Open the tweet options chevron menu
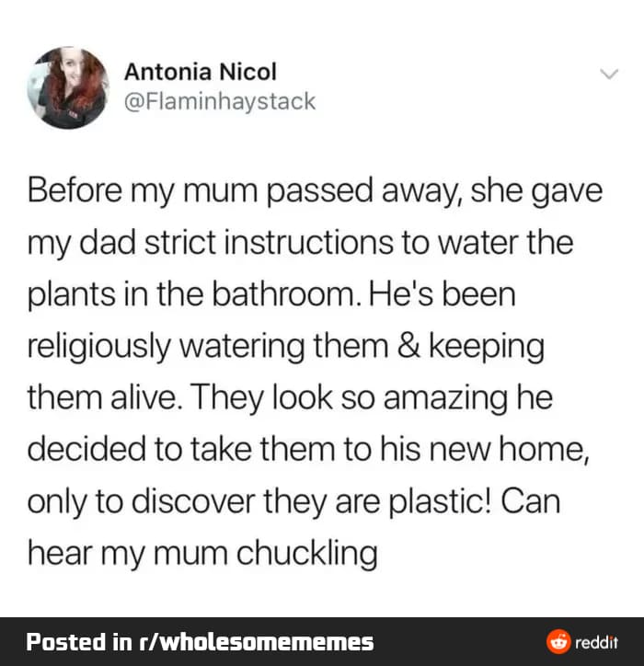 click(607, 75)
